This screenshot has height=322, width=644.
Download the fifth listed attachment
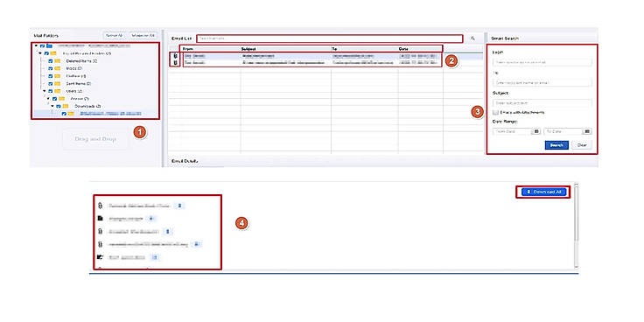click(154, 257)
